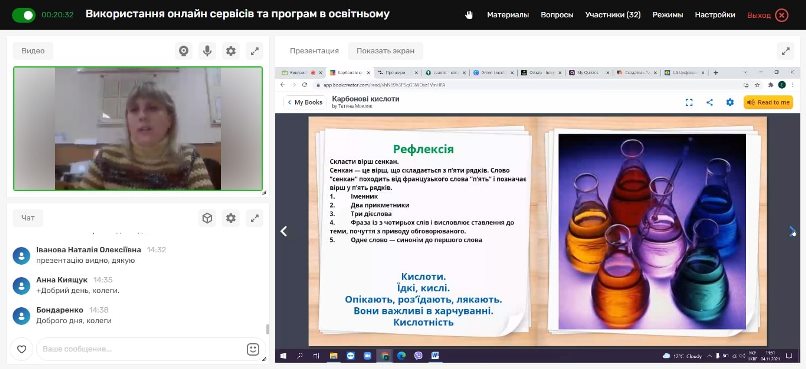This screenshot has width=806, height=369.
Task: Mute the microphone in Video panel
Action: (x=207, y=51)
